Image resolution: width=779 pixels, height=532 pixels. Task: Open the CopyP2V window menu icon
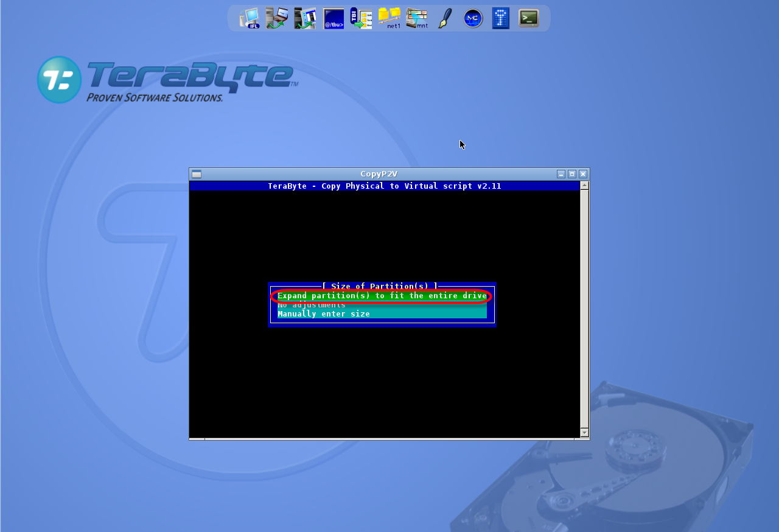coord(197,174)
